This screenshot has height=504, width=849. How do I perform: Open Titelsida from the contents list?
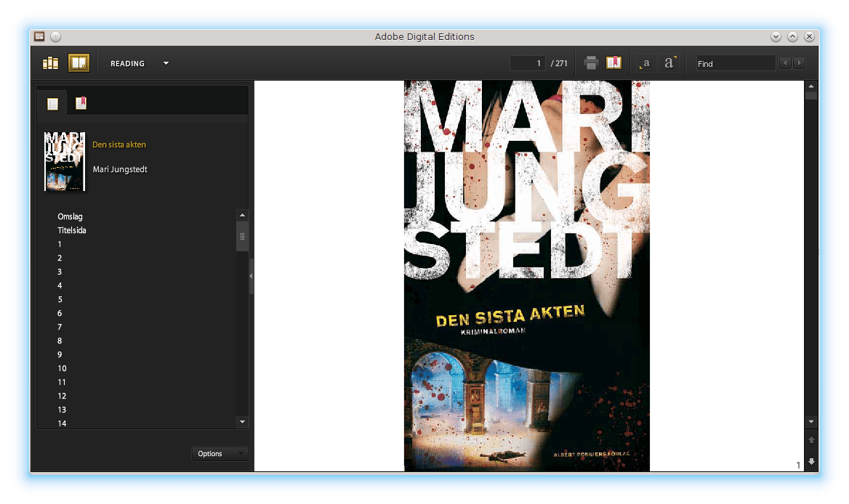click(x=71, y=230)
